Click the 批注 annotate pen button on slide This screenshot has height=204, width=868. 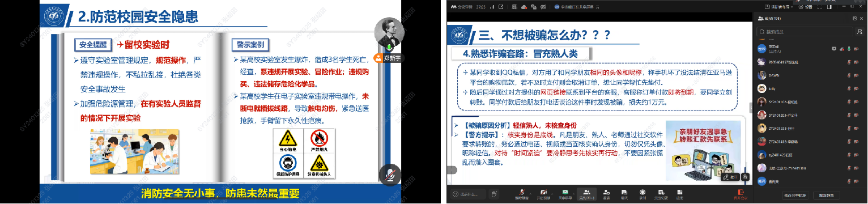(730, 177)
